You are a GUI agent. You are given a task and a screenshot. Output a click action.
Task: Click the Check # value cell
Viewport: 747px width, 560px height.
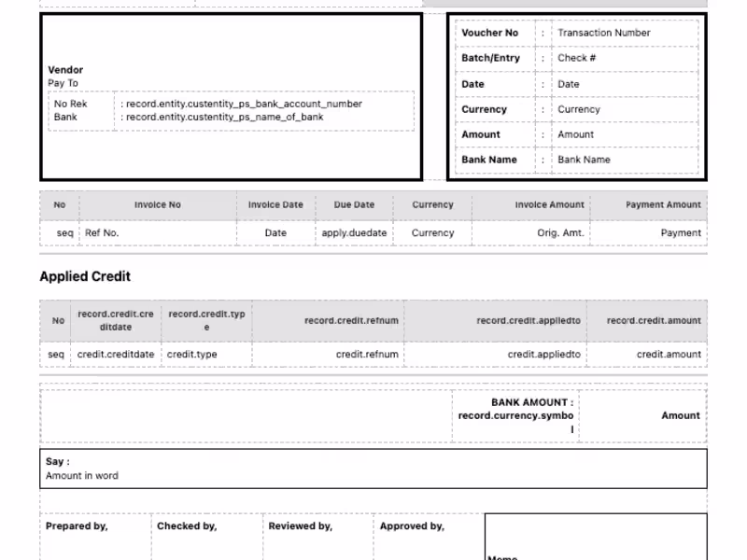(x=625, y=58)
